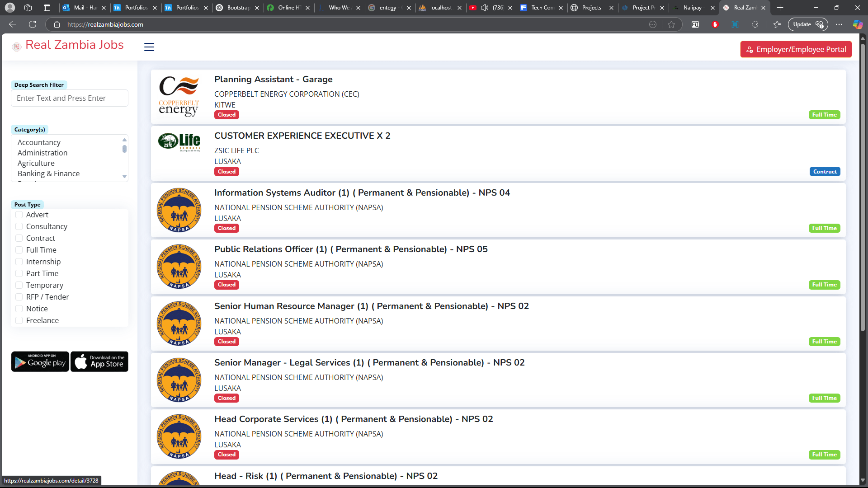Click the browser Update button
Viewport: 868px width, 488px height.
[808, 24]
